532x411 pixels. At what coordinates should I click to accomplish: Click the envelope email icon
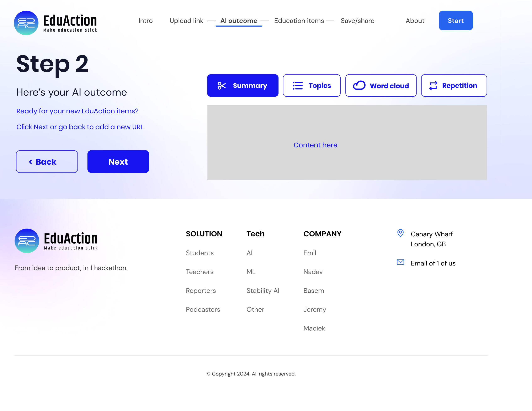[400, 262]
